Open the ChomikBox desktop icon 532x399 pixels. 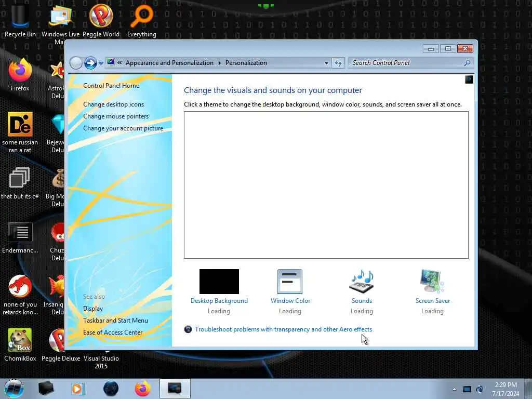click(20, 344)
